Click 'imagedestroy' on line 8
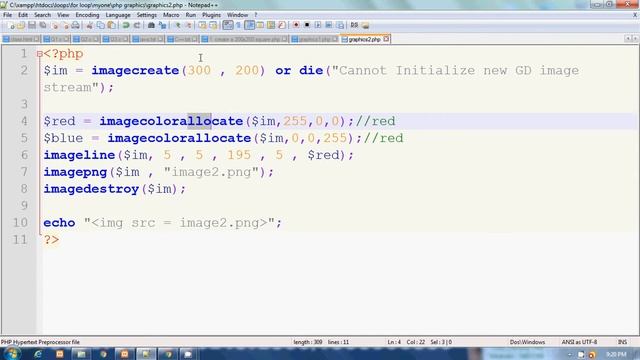The height and width of the screenshot is (360, 640). point(91,189)
